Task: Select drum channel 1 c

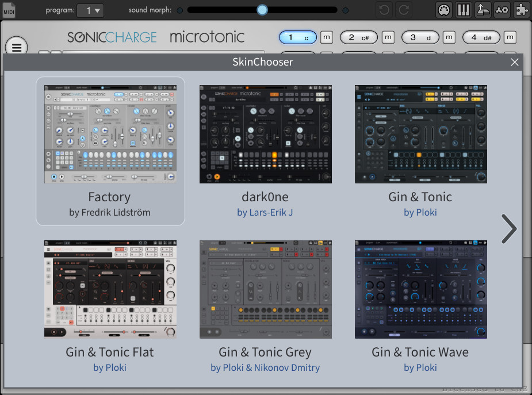Action: pyautogui.click(x=298, y=37)
